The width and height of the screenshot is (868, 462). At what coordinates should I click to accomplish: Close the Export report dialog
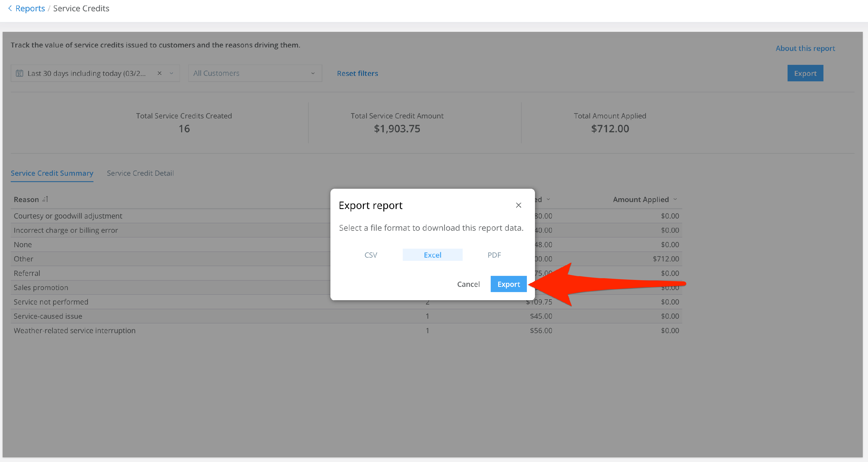pos(518,205)
